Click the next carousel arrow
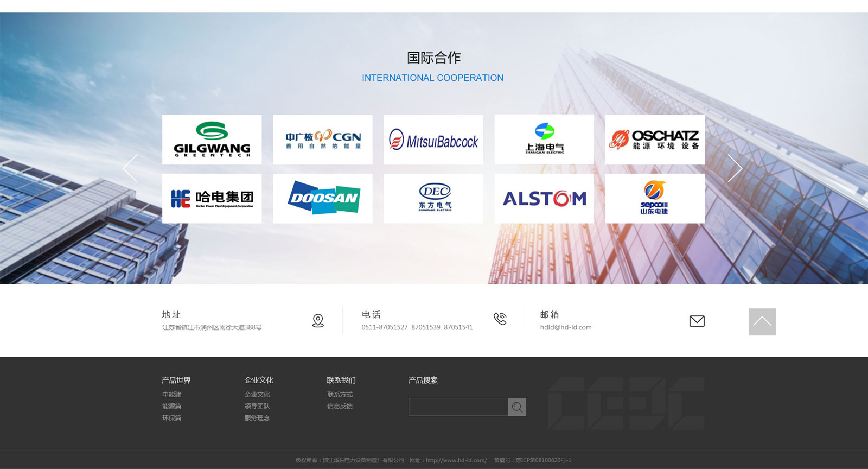 (x=735, y=168)
